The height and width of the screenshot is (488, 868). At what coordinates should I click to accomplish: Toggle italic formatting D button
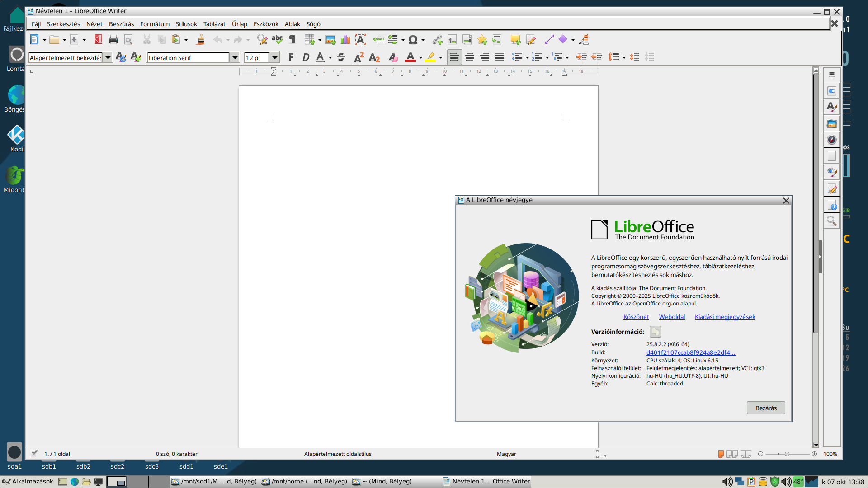pos(306,57)
